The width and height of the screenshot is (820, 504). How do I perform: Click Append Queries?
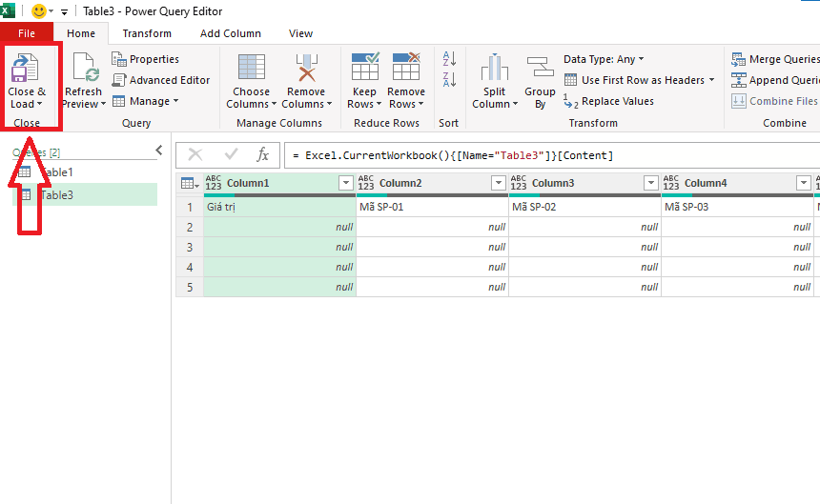pos(775,80)
